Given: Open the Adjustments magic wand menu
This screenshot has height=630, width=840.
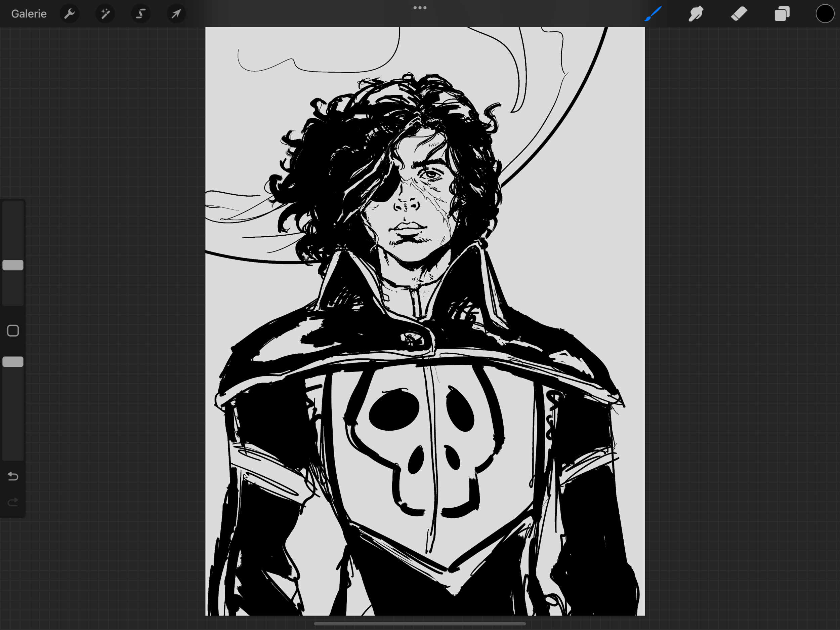Looking at the screenshot, I should (x=105, y=14).
